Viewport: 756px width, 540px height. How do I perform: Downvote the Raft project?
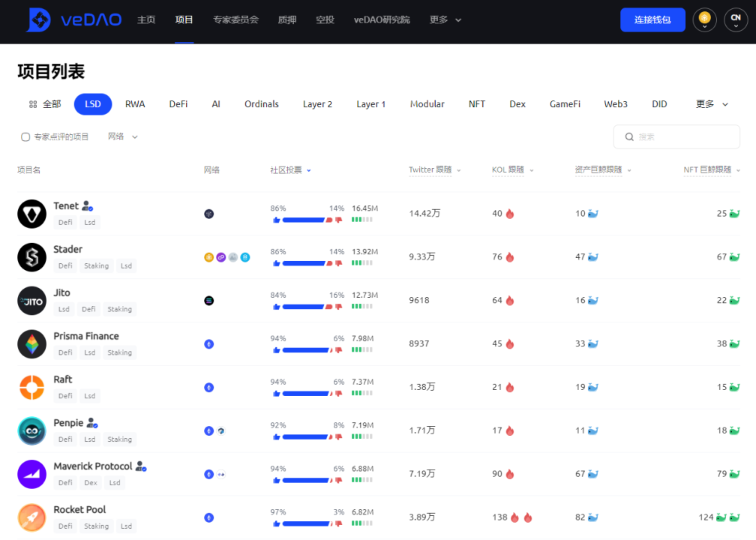(x=338, y=394)
